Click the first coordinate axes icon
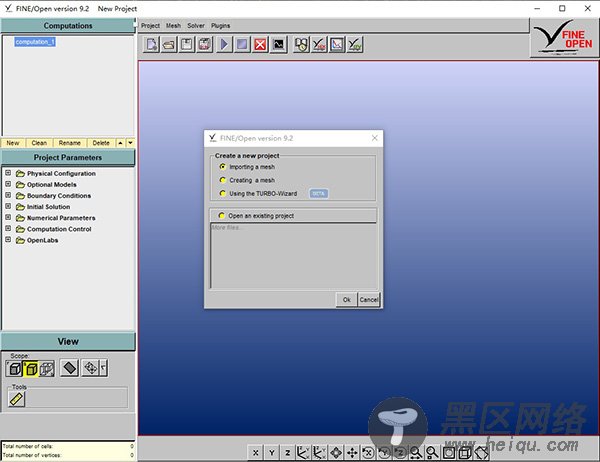Viewport: 600px width, 462px height. [303, 453]
